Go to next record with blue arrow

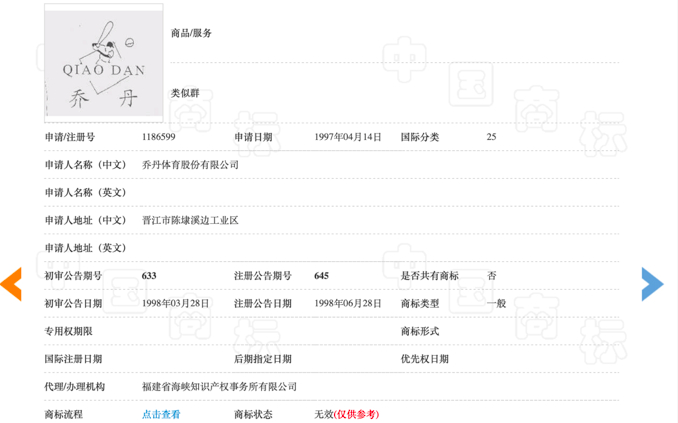[x=652, y=284]
